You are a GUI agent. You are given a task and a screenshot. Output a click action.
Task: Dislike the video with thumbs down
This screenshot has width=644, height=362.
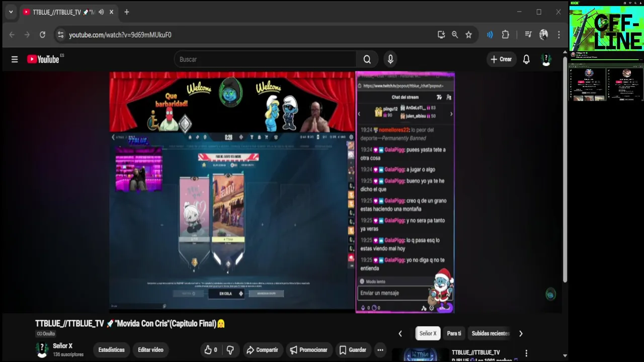[230, 350]
